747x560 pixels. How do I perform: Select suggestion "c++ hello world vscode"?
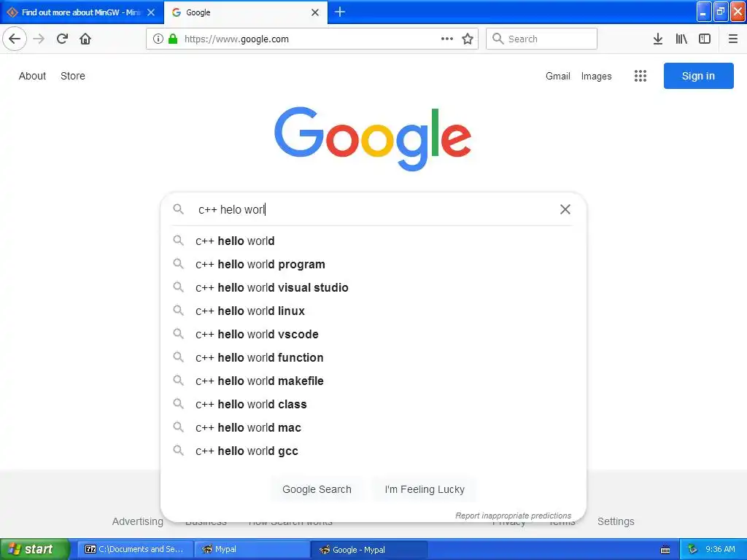257,334
